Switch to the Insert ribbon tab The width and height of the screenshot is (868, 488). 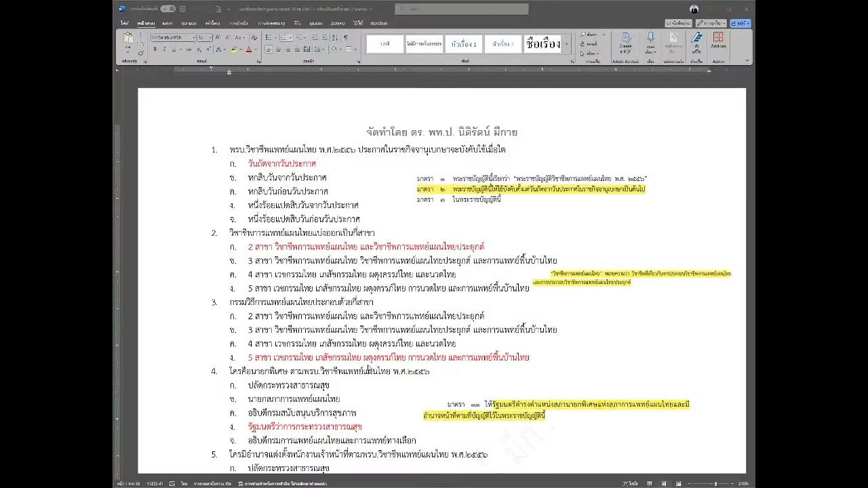(167, 23)
